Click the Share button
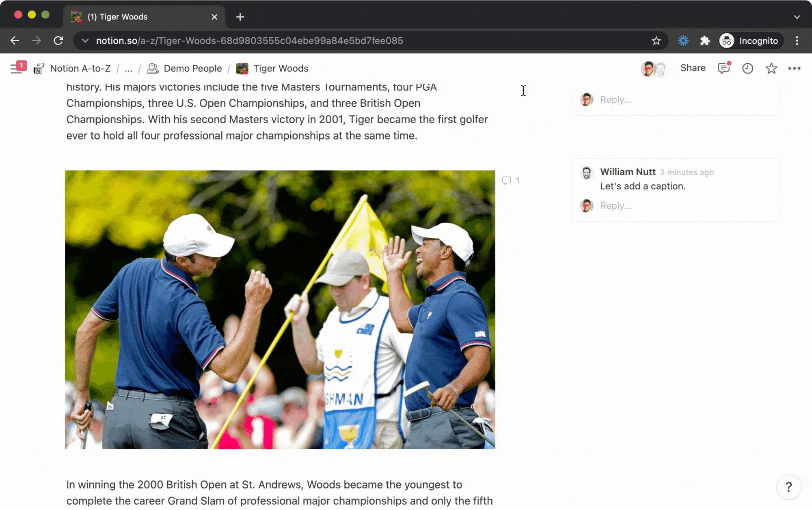The width and height of the screenshot is (812, 510). pos(693,68)
